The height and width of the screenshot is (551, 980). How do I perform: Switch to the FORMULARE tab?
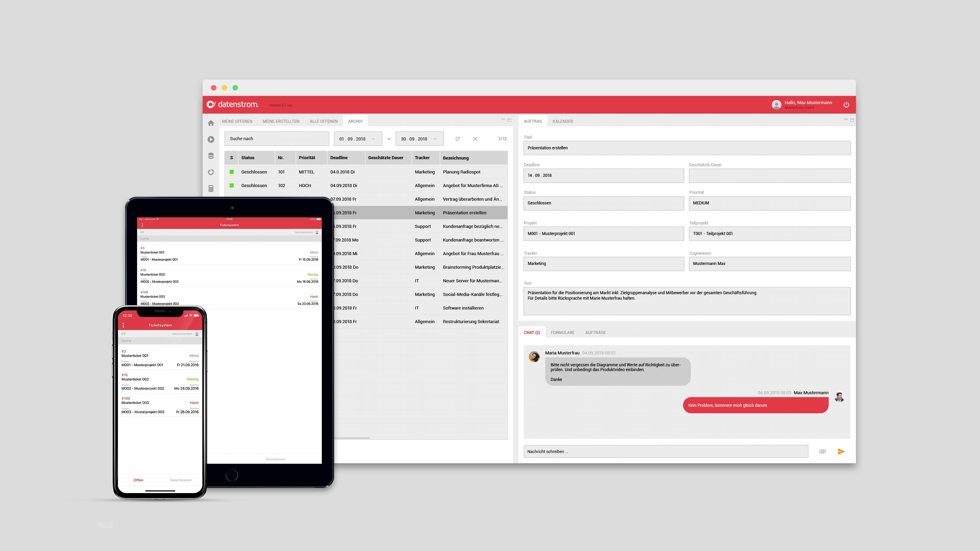562,332
